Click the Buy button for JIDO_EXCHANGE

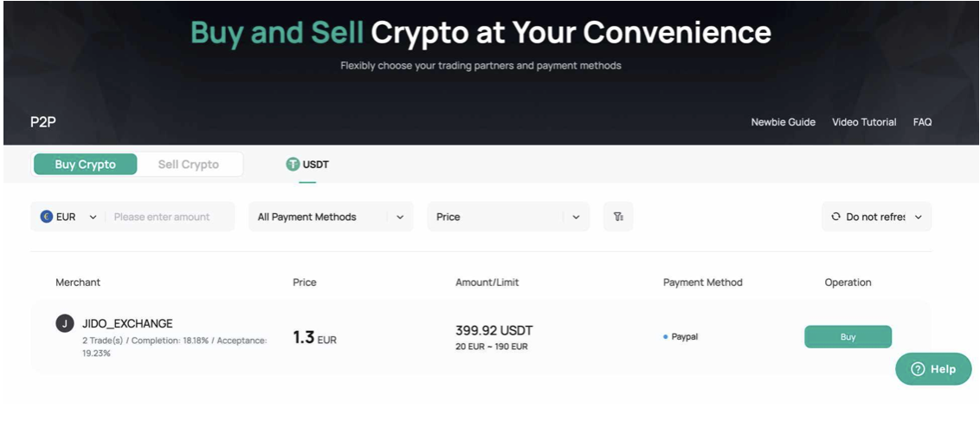point(848,337)
